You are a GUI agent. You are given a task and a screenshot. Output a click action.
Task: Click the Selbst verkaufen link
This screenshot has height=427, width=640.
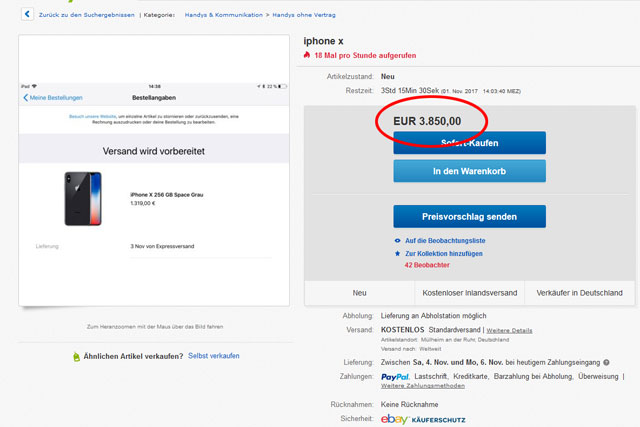click(x=214, y=356)
